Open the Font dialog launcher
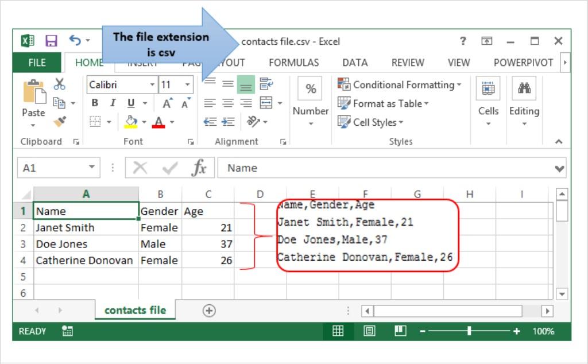 191,142
